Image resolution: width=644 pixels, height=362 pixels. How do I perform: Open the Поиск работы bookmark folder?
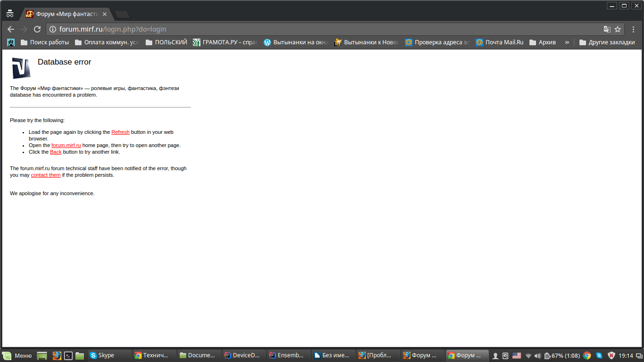(45, 42)
